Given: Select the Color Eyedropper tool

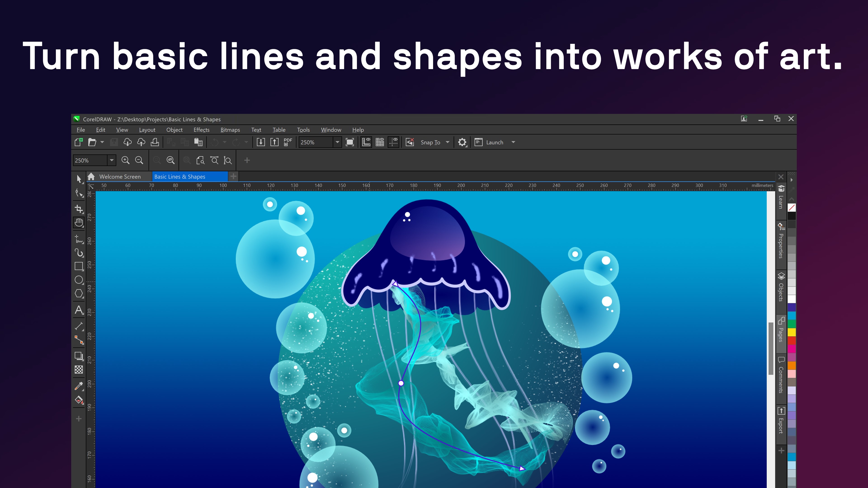Looking at the screenshot, I should click(x=79, y=386).
